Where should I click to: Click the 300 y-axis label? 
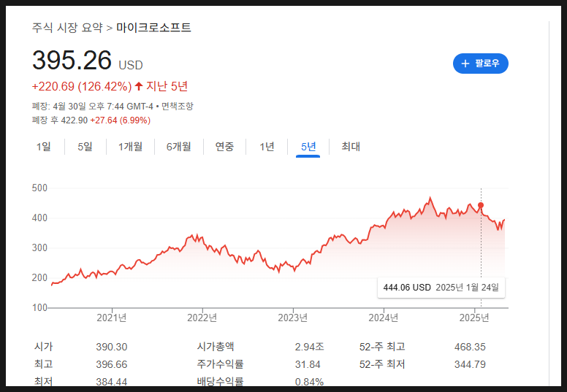point(39,248)
